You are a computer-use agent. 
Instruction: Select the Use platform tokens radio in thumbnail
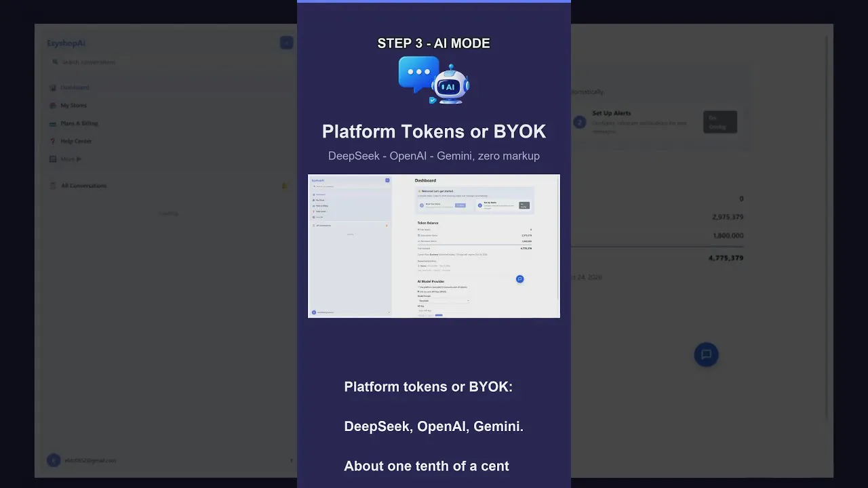click(418, 287)
